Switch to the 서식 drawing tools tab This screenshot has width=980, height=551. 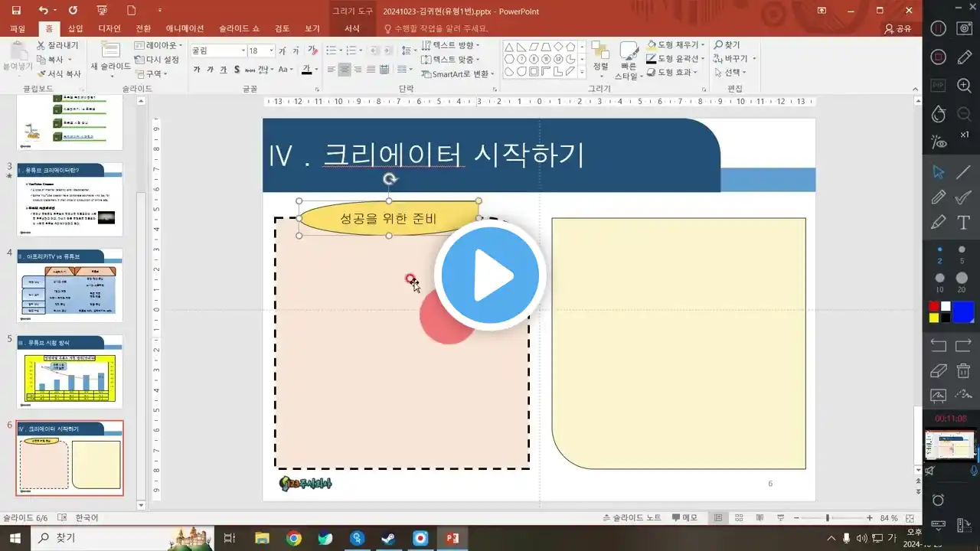tap(352, 29)
